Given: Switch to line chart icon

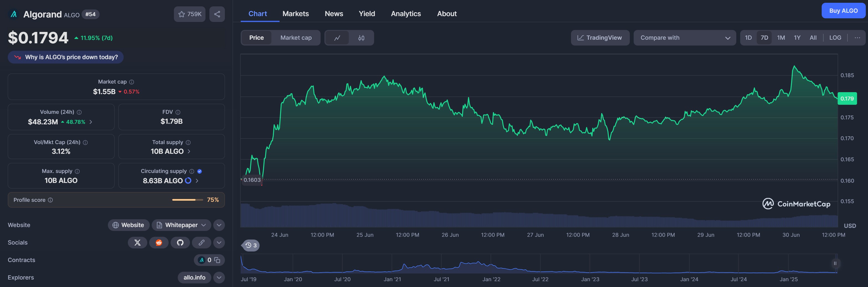Looking at the screenshot, I should (337, 38).
